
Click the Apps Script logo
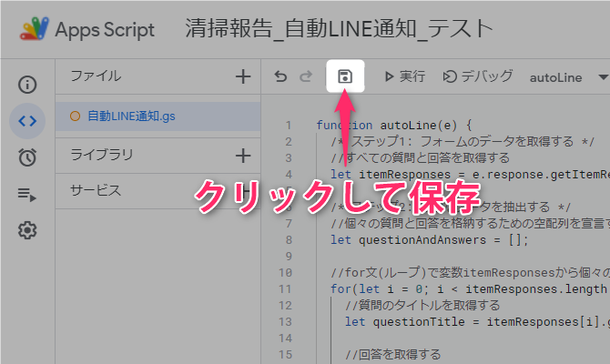pos(35,29)
